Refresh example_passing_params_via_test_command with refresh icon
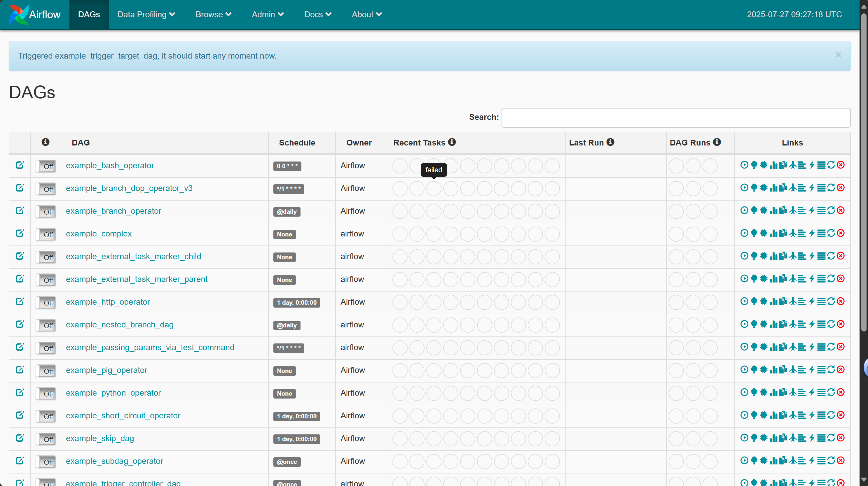Screen dimensions: 868x486 tap(831, 347)
